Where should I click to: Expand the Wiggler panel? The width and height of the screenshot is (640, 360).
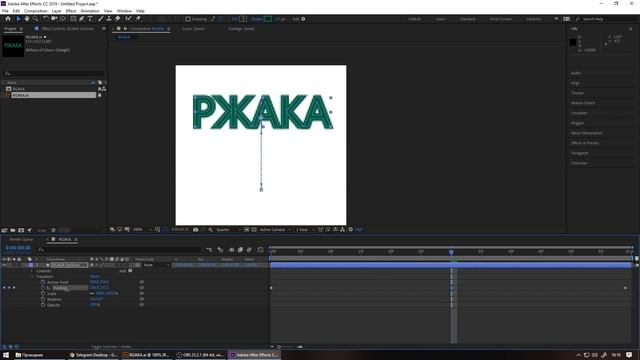[x=578, y=123]
